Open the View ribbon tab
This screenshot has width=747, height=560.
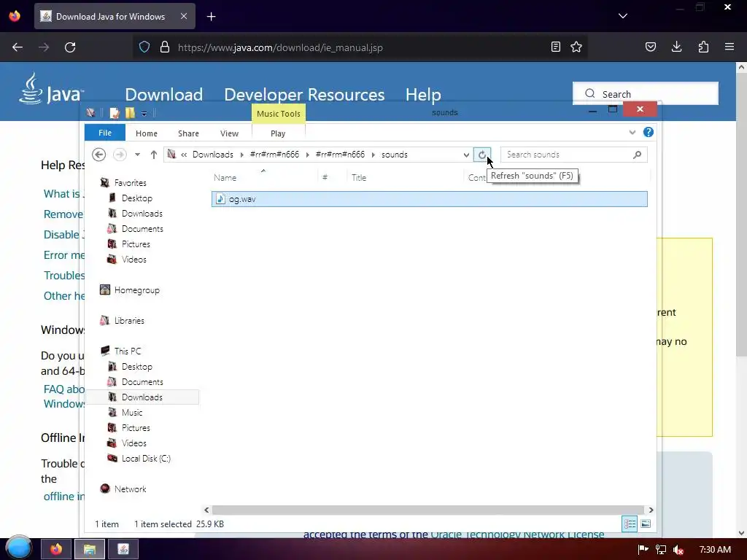tap(229, 133)
